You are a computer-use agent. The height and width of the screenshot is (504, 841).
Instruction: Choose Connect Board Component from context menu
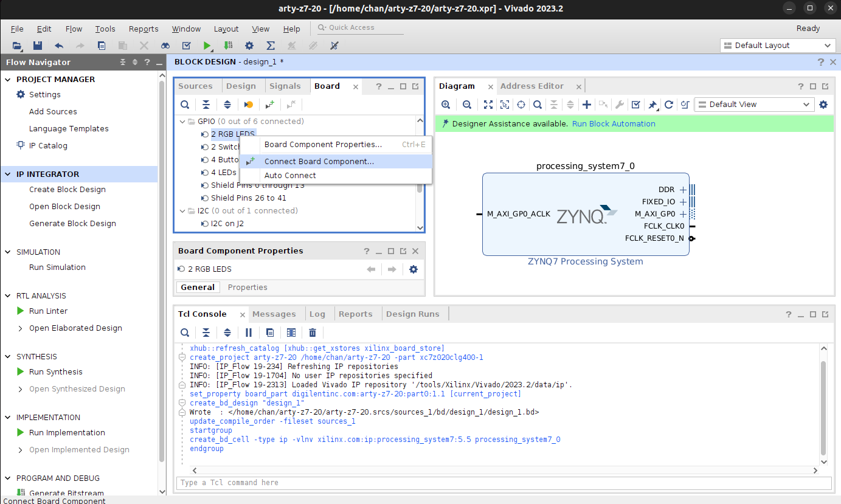click(x=336, y=162)
